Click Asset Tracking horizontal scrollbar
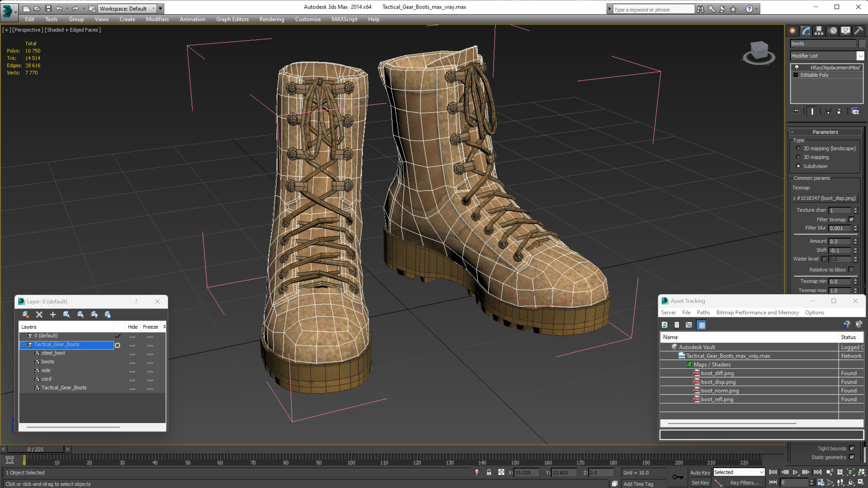 pyautogui.click(x=732, y=423)
